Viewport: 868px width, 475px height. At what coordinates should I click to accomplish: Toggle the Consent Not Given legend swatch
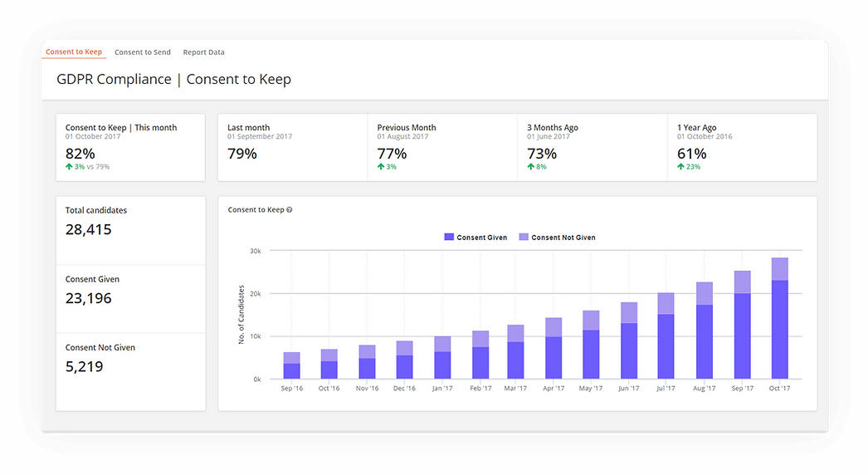[x=524, y=237]
